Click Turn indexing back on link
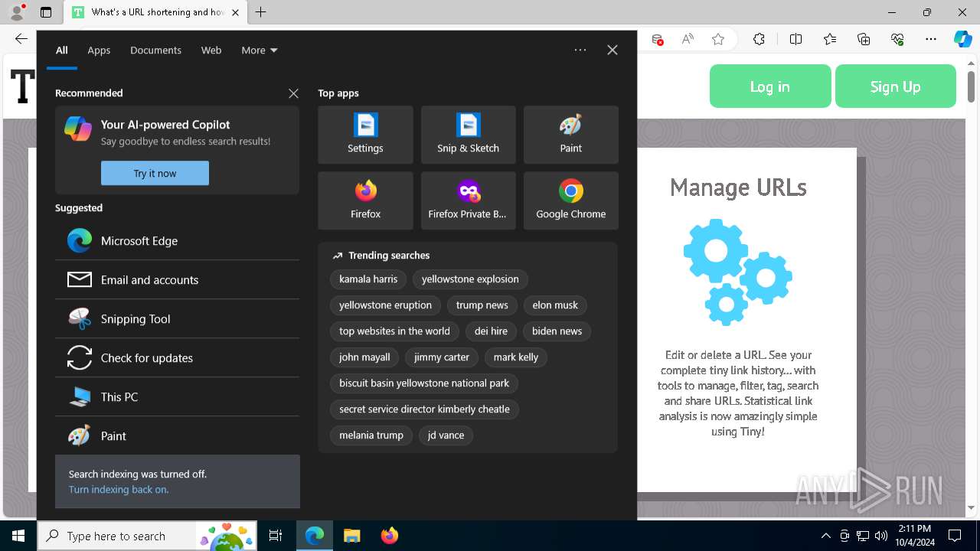The image size is (980, 551). pos(119,490)
